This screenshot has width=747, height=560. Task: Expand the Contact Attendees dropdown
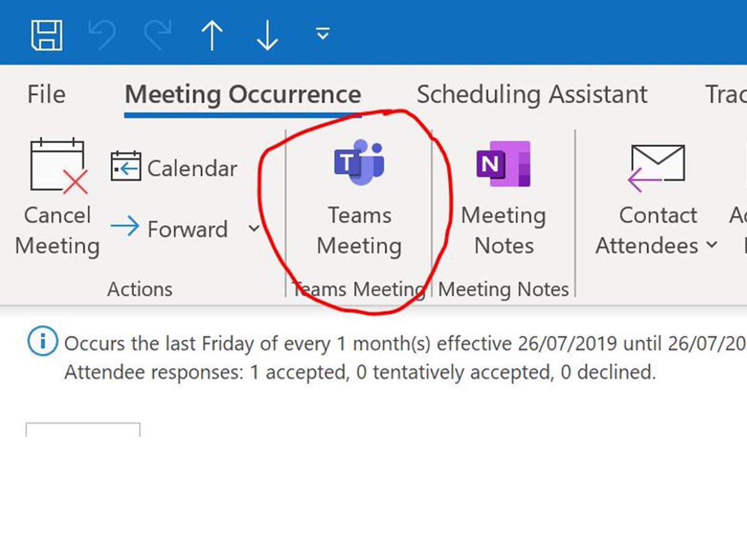coord(713,246)
